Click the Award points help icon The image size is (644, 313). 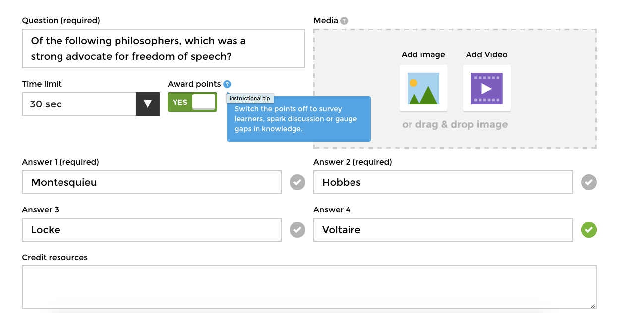pyautogui.click(x=227, y=84)
